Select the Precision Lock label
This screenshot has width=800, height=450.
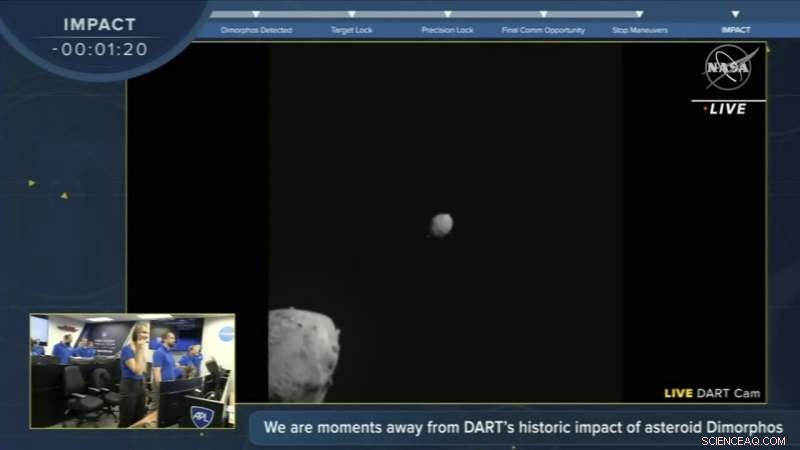[447, 30]
